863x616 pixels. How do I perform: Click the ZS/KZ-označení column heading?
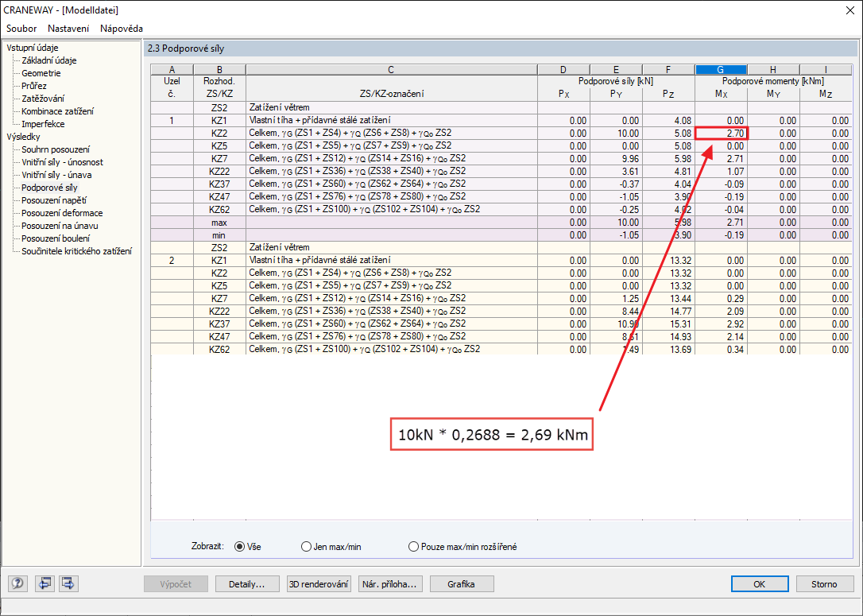391,94
